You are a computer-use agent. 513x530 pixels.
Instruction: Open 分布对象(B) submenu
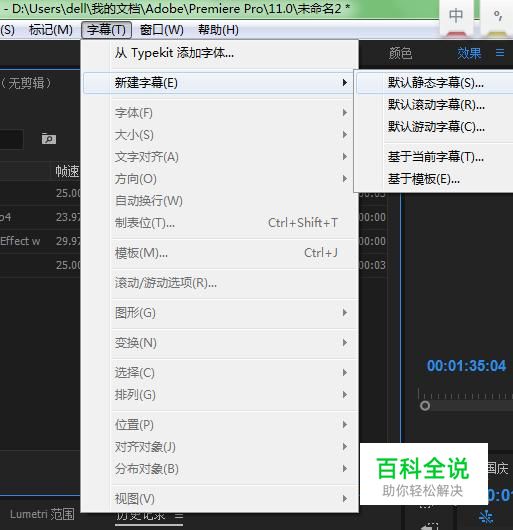click(220, 469)
